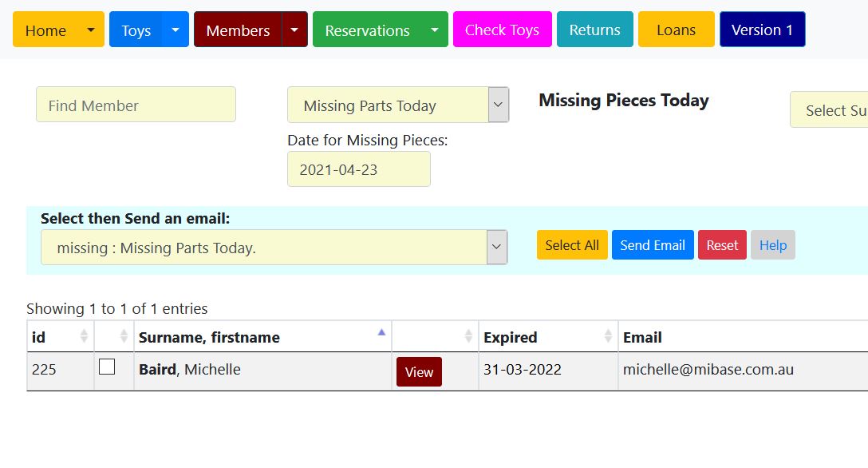Click the red Reset button
The width and height of the screenshot is (868, 468).
pyautogui.click(x=722, y=245)
